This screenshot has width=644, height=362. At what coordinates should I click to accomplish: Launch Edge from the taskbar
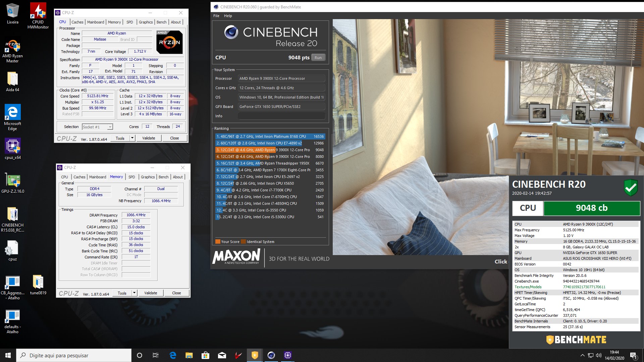(173, 355)
